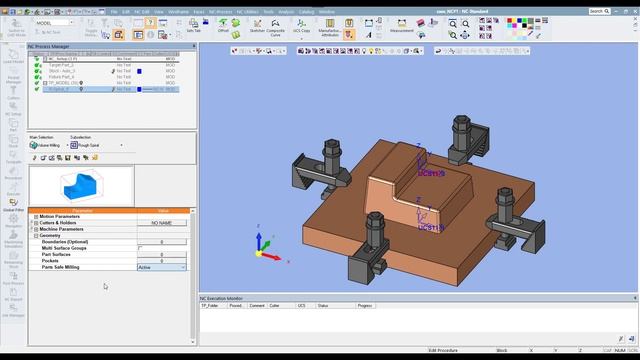The height and width of the screenshot is (360, 640).
Task: Click the text annotation 'A' icon
Action: (x=369, y=35)
